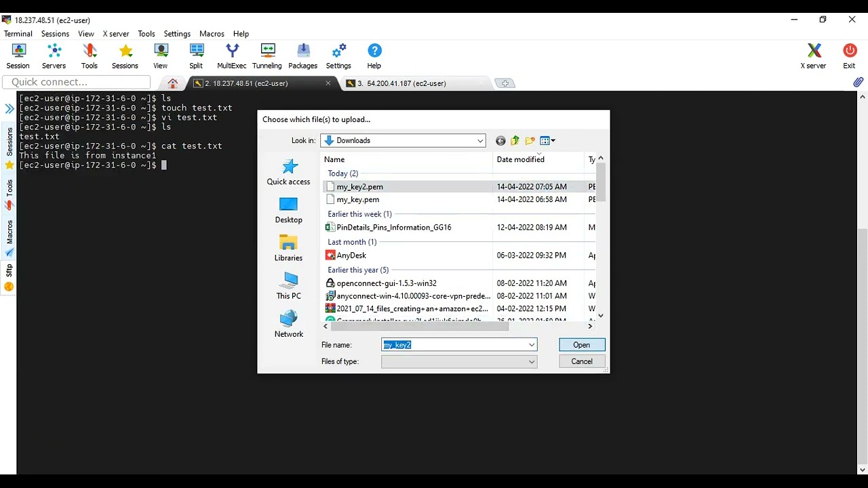Click the Open button
Screen dimensions: 868x488
(582, 345)
